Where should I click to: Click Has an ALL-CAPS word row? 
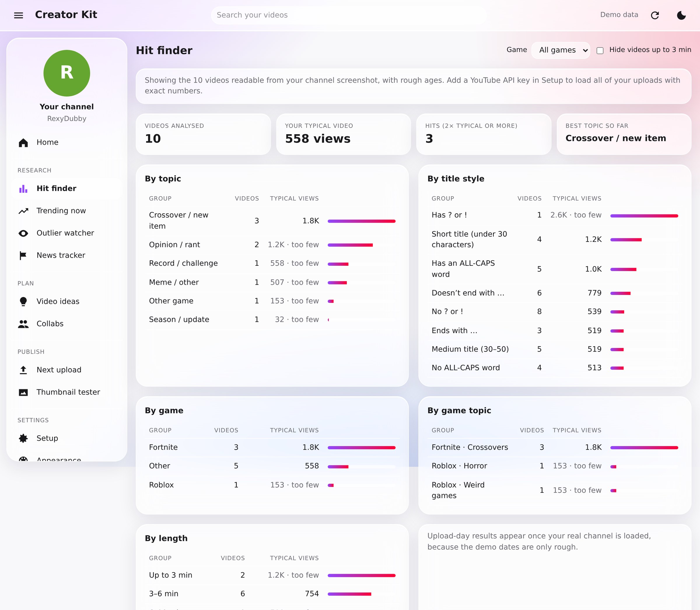(x=555, y=269)
